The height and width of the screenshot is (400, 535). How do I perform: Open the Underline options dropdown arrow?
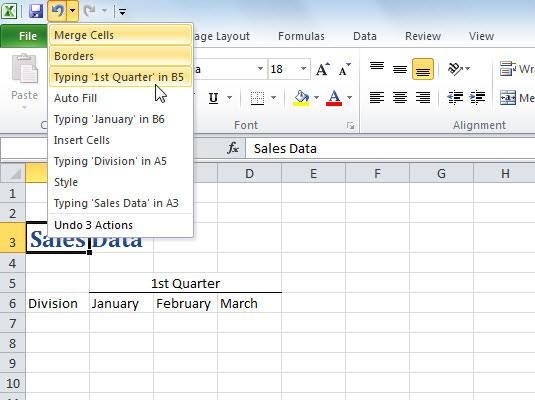click(230, 98)
